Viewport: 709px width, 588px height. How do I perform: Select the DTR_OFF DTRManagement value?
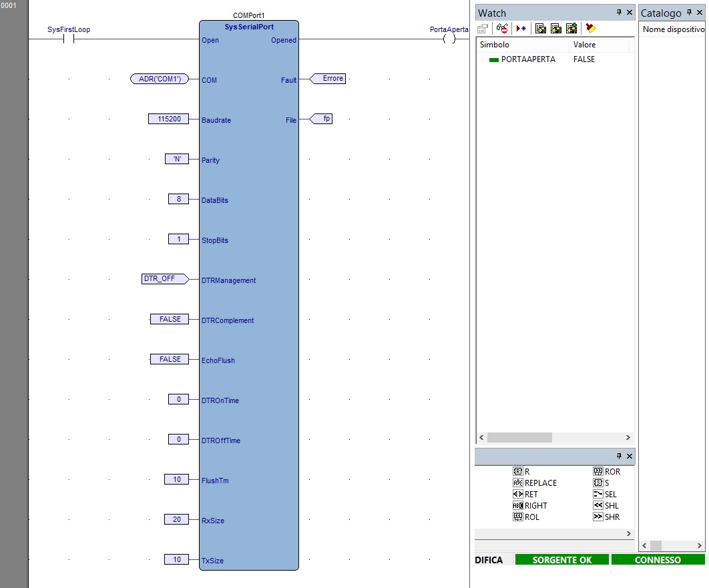tap(165, 279)
